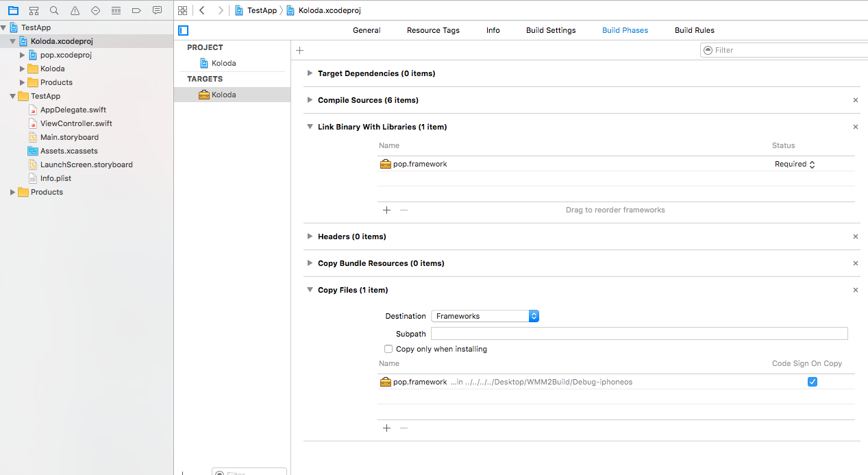Open the Breakpoint navigator icon

(x=136, y=10)
